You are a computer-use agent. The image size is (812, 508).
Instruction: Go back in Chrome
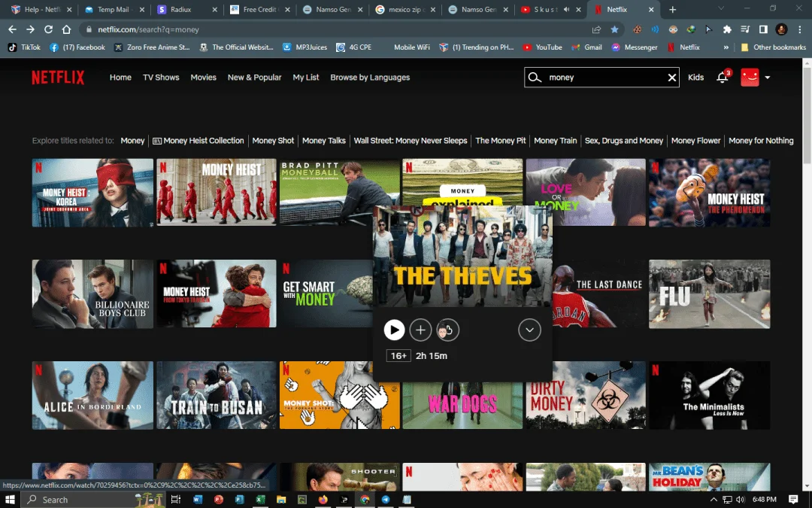pyautogui.click(x=13, y=29)
